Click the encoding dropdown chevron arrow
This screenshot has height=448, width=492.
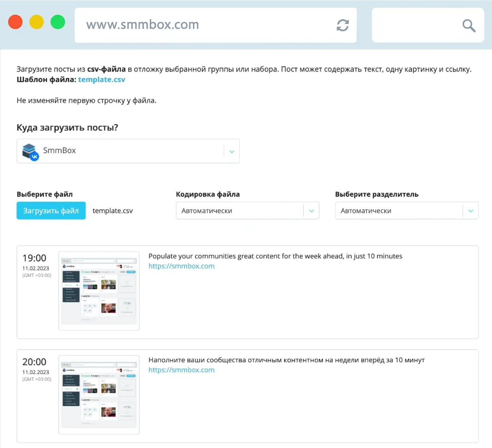[x=311, y=211]
